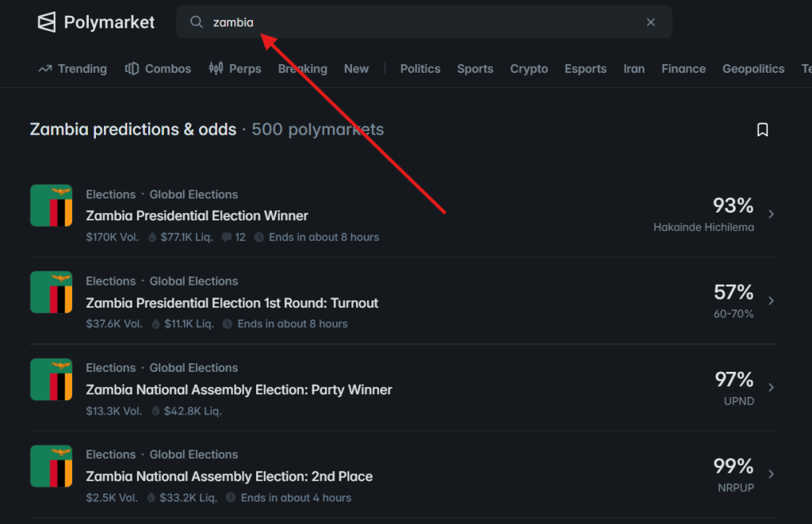This screenshot has height=524, width=812.
Task: Click the Elections tag on Party Winner market
Action: click(x=111, y=368)
